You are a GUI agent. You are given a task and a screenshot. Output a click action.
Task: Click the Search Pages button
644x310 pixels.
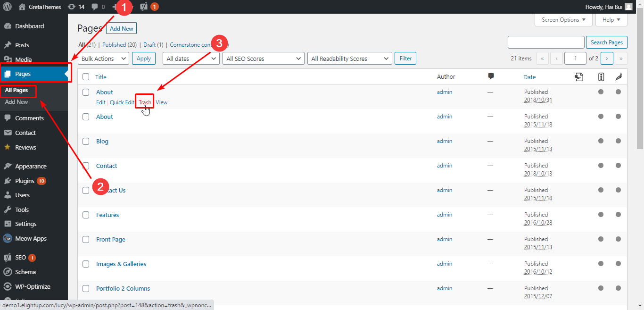606,42
